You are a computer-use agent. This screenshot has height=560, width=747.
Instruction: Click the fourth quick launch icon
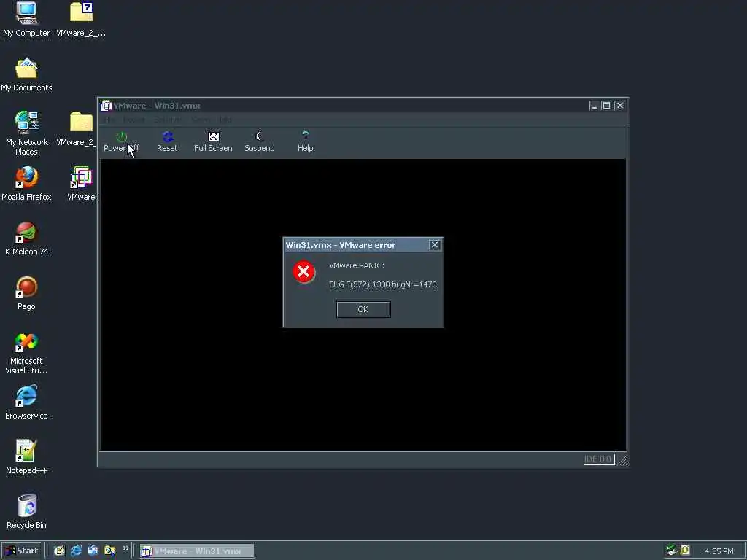click(109, 551)
